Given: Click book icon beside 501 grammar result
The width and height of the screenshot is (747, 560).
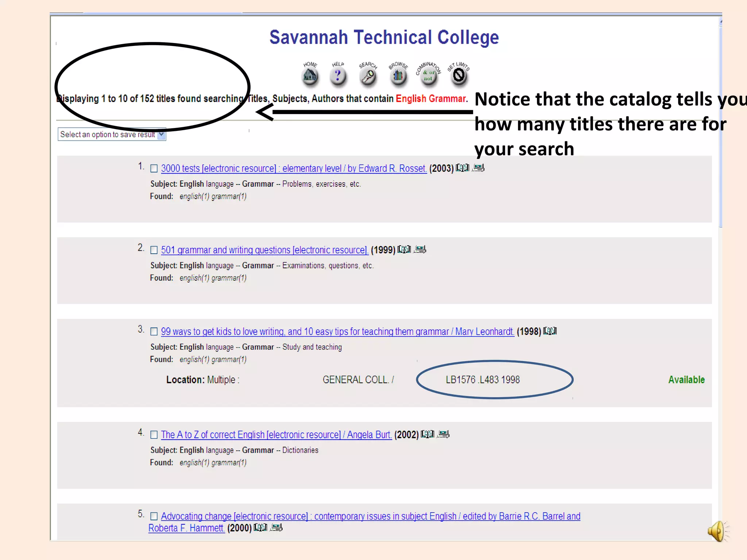Looking at the screenshot, I should 404,249.
